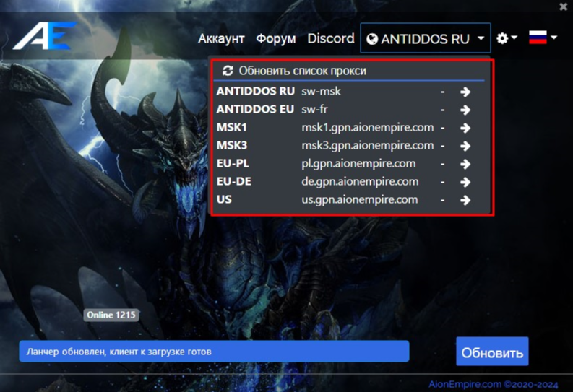Screen dimensions: 573x392
Task: Choose US proxy via its arrow icon
Action: [465, 200]
